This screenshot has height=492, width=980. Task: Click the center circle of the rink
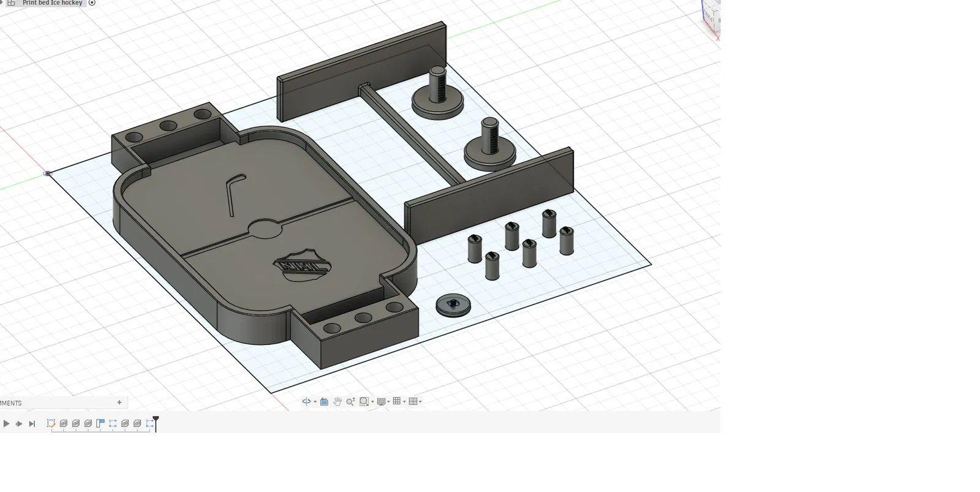click(265, 229)
